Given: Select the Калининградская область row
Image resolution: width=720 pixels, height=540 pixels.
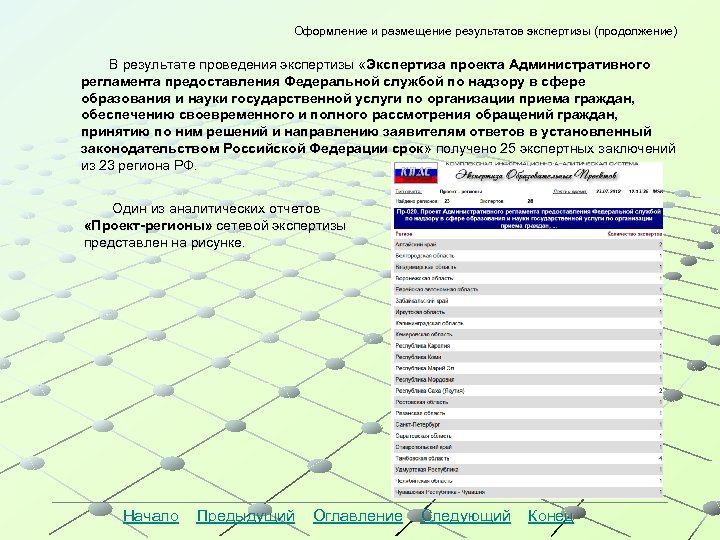Looking at the screenshot, I should [x=529, y=323].
